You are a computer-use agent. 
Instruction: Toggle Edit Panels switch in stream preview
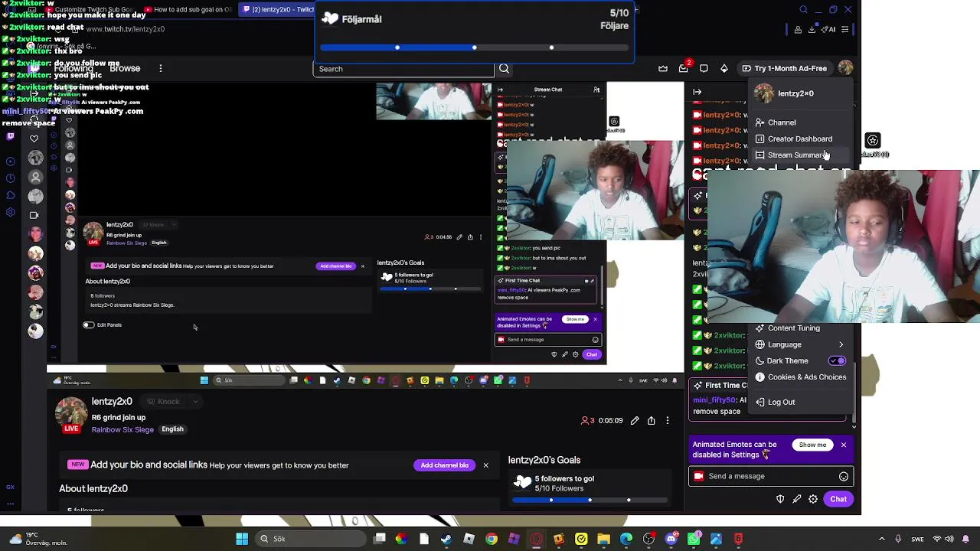[x=89, y=325]
